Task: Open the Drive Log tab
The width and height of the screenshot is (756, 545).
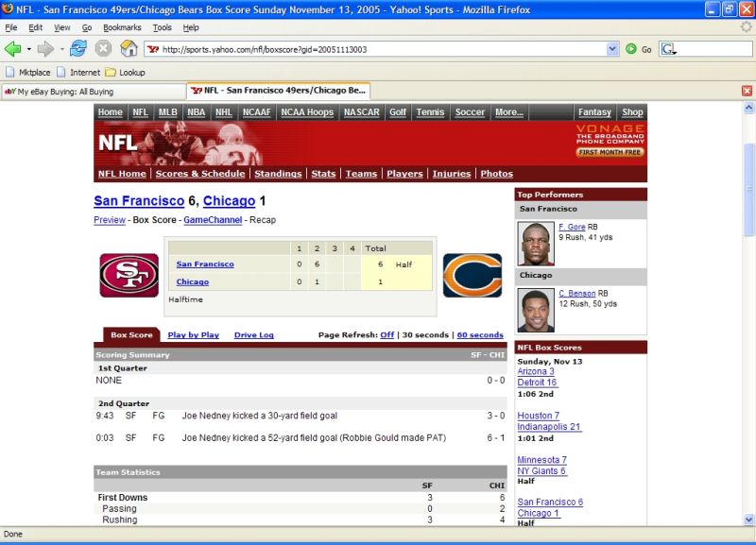Action: click(x=253, y=335)
